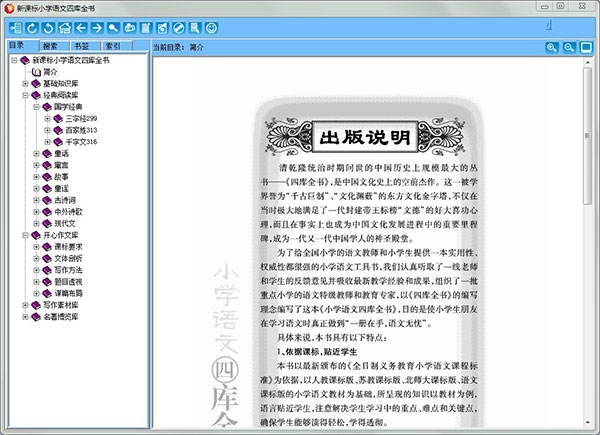Click the magnifier search icon in toolbar
600x435 pixels.
pos(114,28)
